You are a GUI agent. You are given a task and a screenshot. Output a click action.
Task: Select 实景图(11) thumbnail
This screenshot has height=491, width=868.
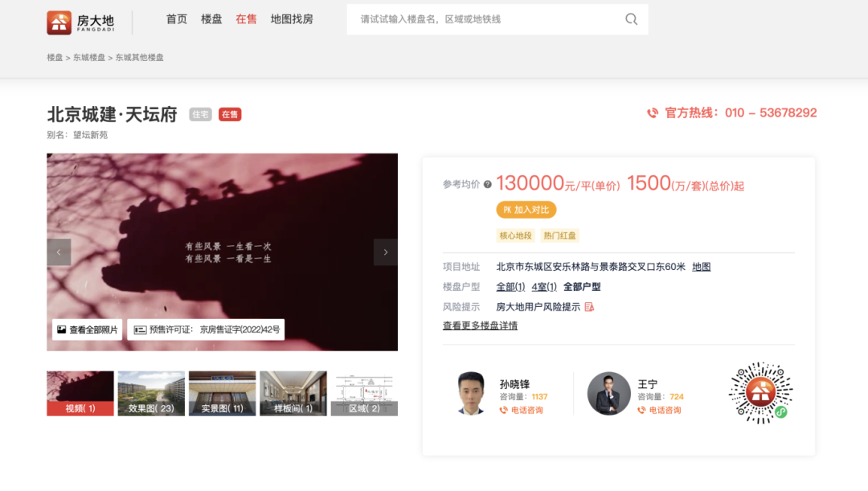point(222,394)
